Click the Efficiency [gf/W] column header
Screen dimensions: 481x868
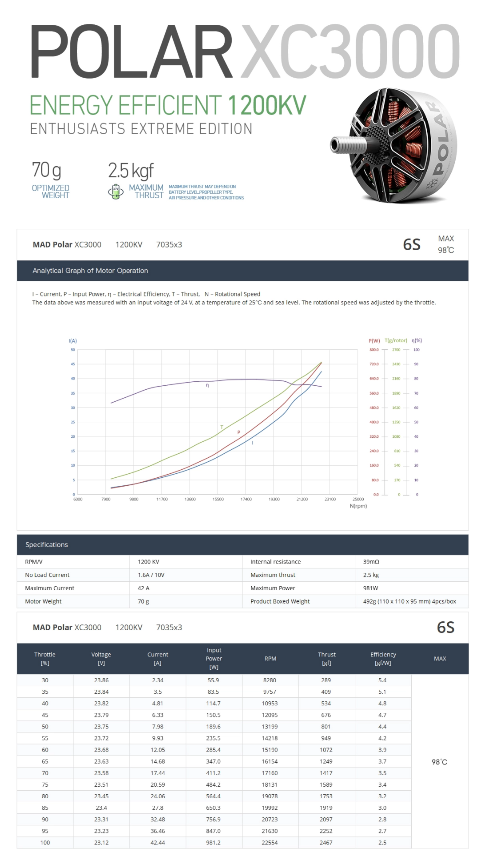coord(383,659)
